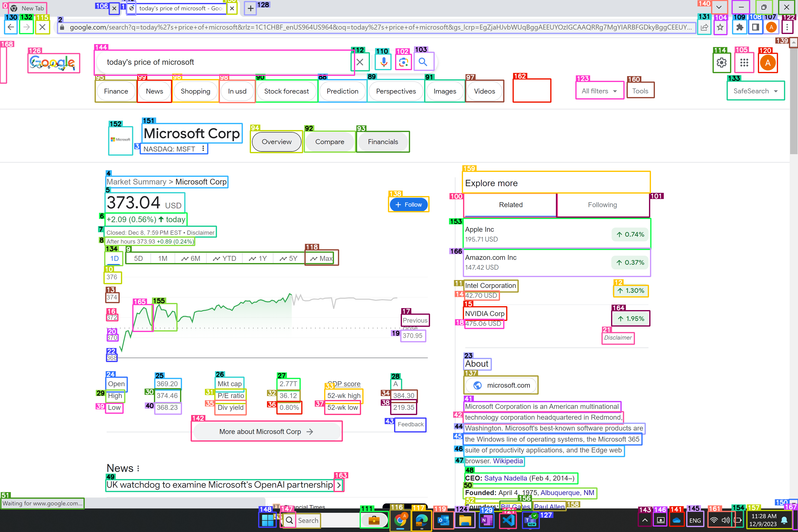Viewport: 798px width, 532px height.
Task: Open the Wikipedia link in the About section
Action: click(x=508, y=461)
